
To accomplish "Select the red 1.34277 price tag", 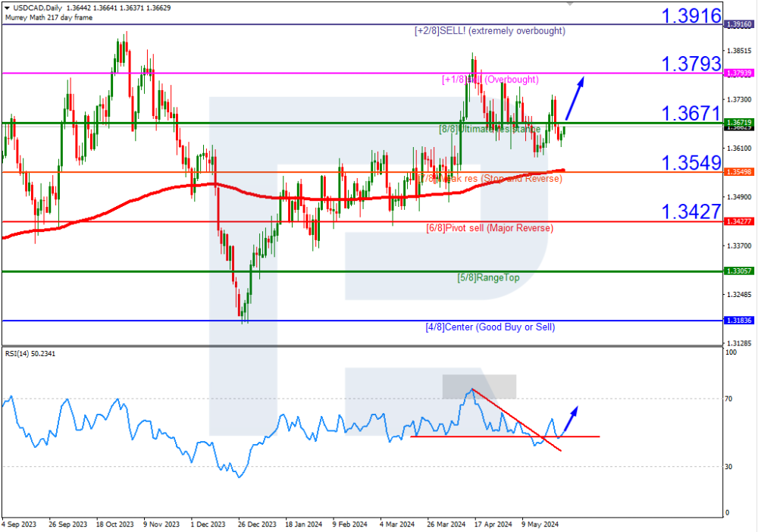I will [738, 221].
